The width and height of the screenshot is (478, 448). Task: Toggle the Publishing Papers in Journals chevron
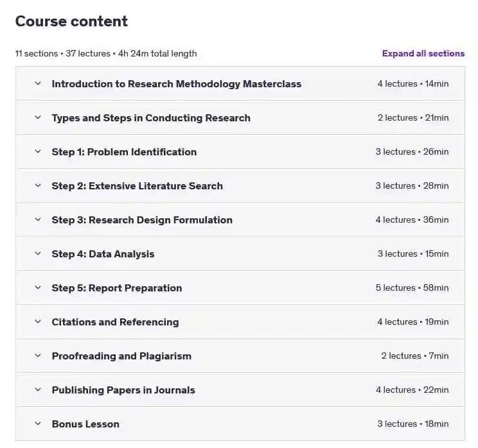tap(38, 390)
